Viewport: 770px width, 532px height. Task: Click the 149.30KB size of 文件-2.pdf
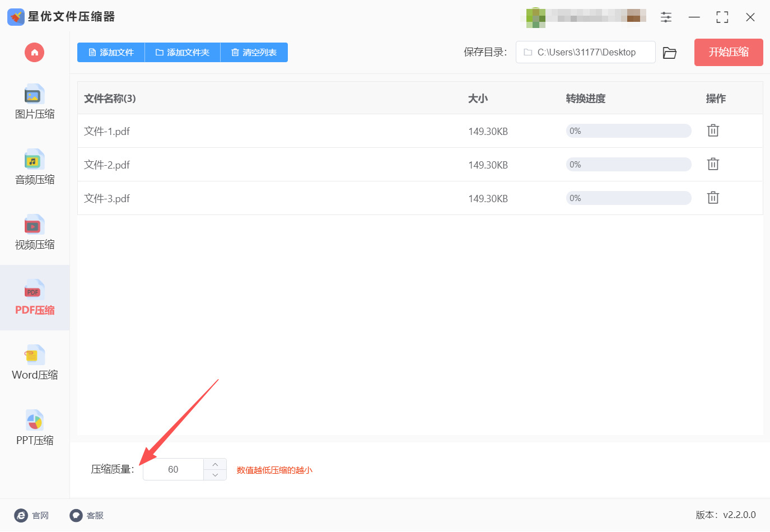[488, 165]
